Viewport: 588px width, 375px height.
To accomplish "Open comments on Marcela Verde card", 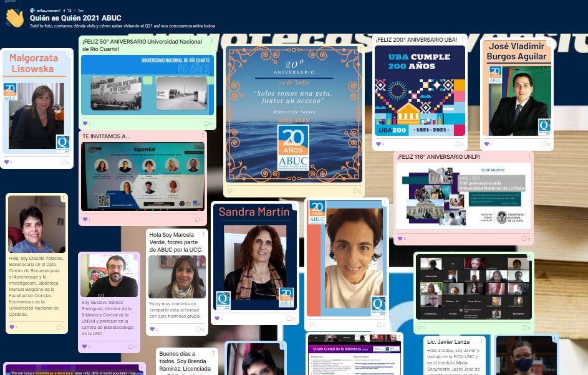I will [x=200, y=329].
